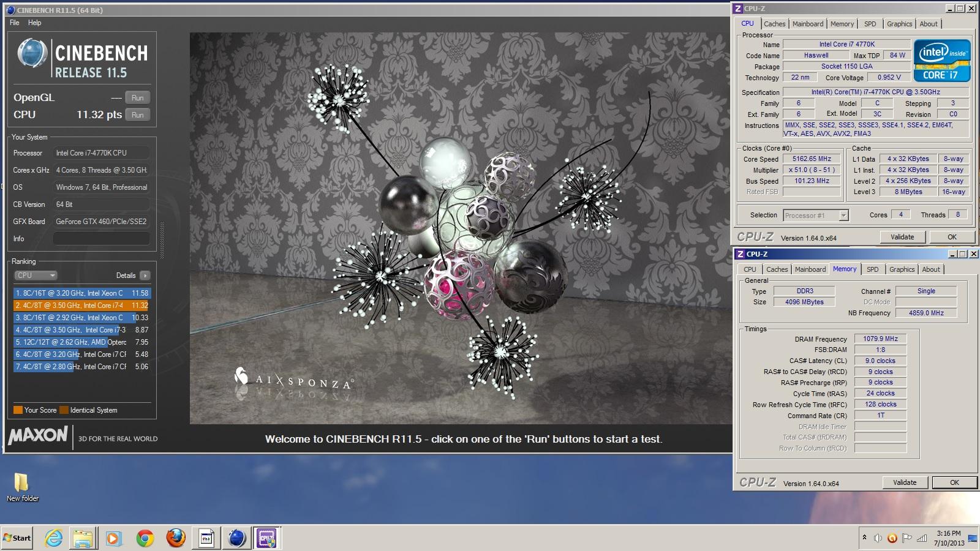Screen dimensions: 980x551
Task: Click the ranking Details arrow button
Action: (145, 275)
